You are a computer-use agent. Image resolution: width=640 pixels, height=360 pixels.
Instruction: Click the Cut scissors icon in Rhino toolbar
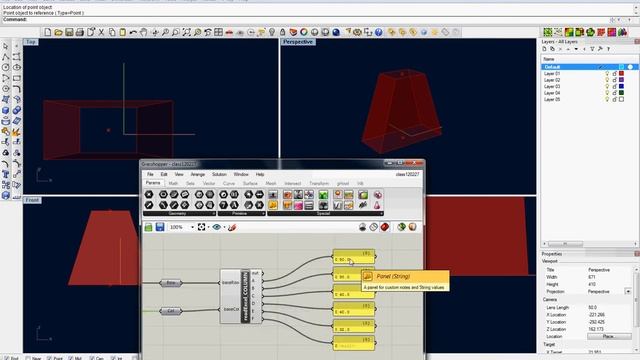(x=101, y=32)
